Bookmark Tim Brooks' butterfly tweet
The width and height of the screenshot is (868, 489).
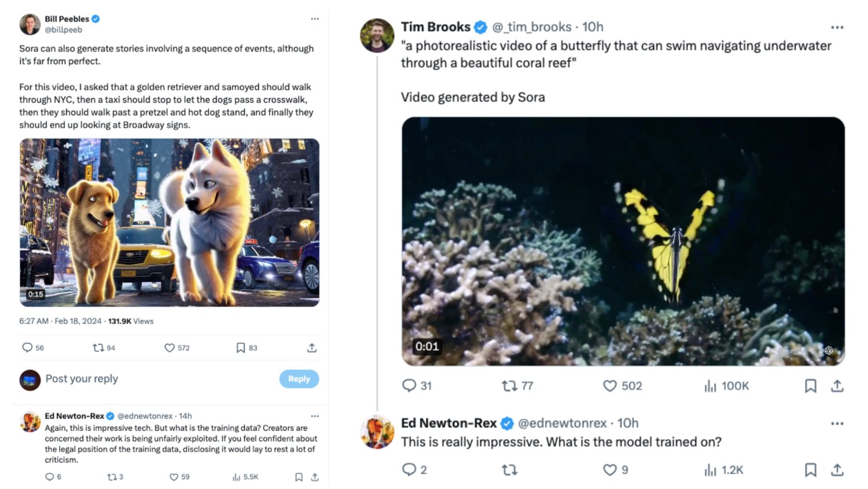coord(811,386)
